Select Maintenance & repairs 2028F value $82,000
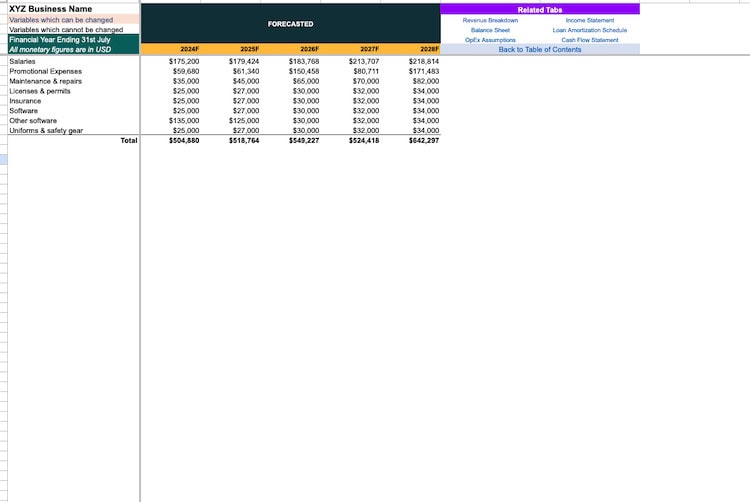The image size is (750, 502). pos(426,81)
